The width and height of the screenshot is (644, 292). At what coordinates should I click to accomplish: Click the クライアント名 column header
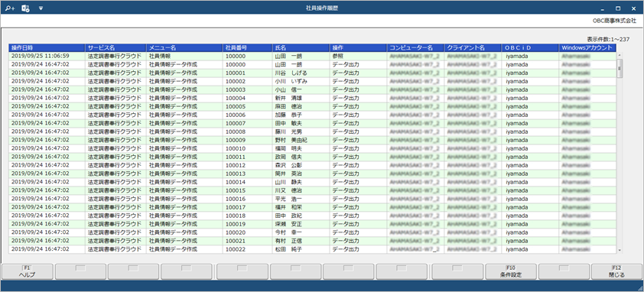473,47
